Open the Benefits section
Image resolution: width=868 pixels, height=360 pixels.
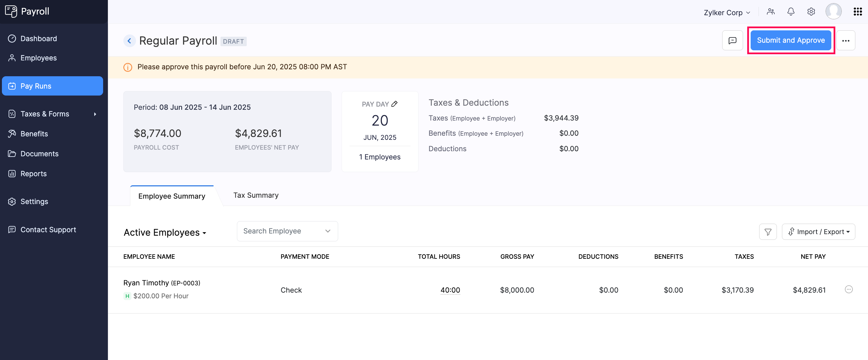click(34, 133)
